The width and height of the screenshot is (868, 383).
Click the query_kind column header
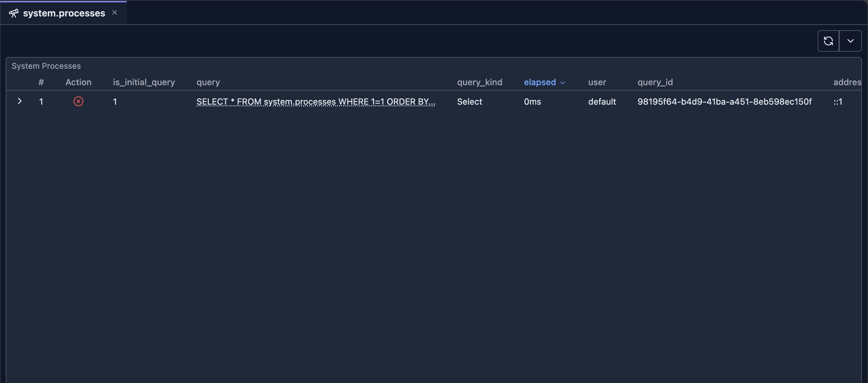479,82
